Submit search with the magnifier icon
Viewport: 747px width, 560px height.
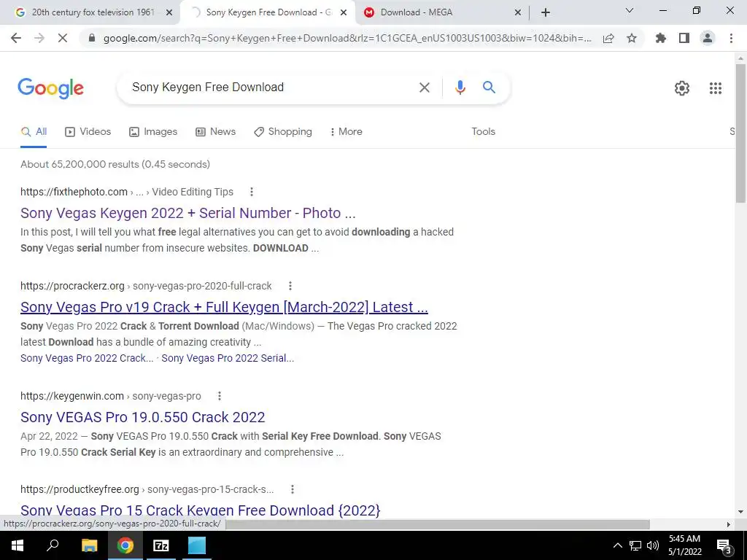[489, 87]
